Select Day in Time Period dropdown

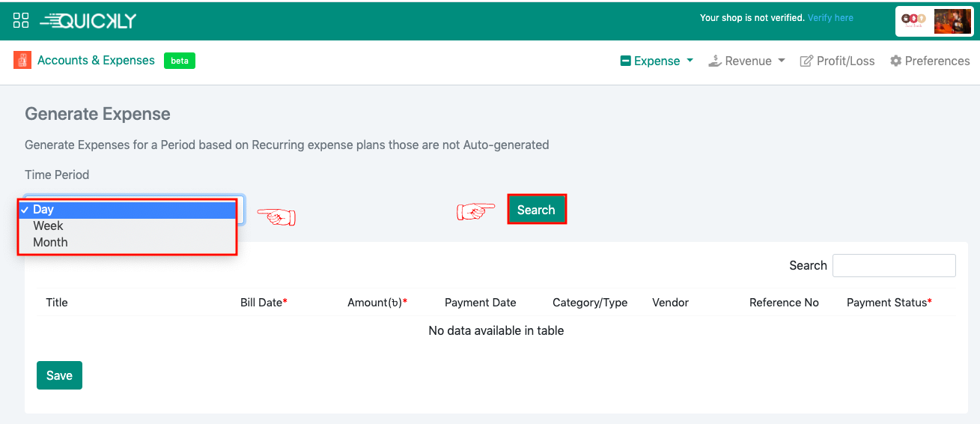point(43,210)
